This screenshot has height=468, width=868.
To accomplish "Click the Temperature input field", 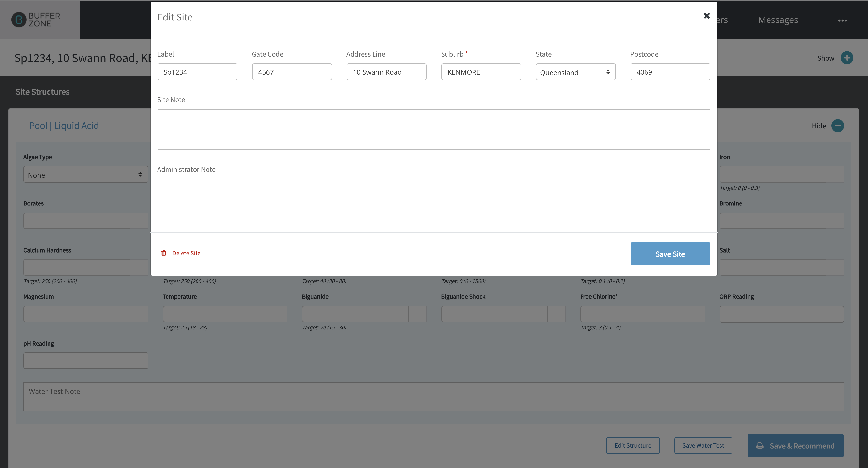I will (x=216, y=314).
